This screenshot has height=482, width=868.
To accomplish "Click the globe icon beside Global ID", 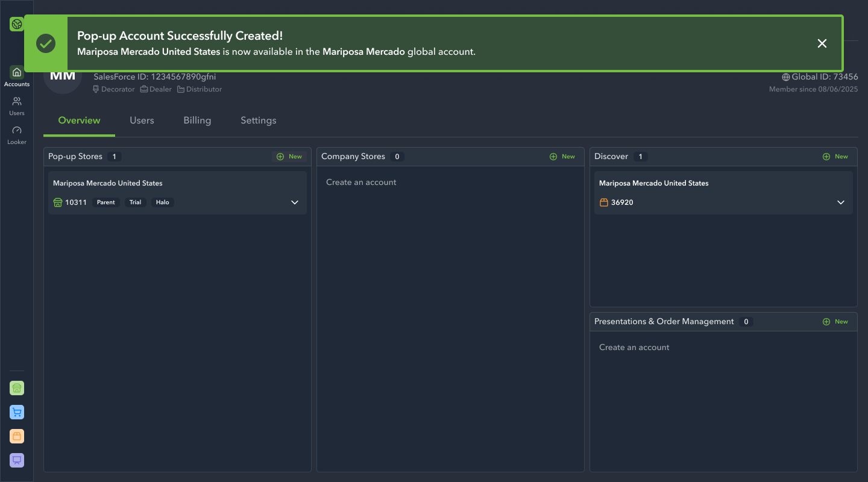I will pos(786,77).
